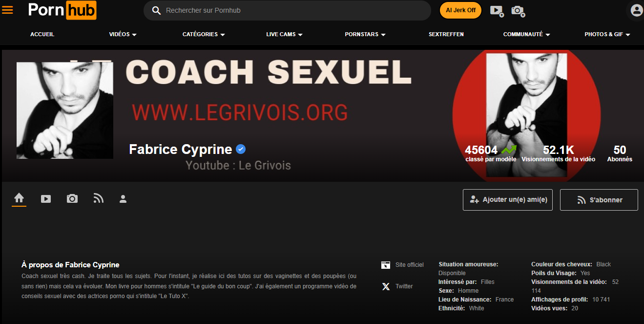Click the upload video icon in header

tap(497, 10)
